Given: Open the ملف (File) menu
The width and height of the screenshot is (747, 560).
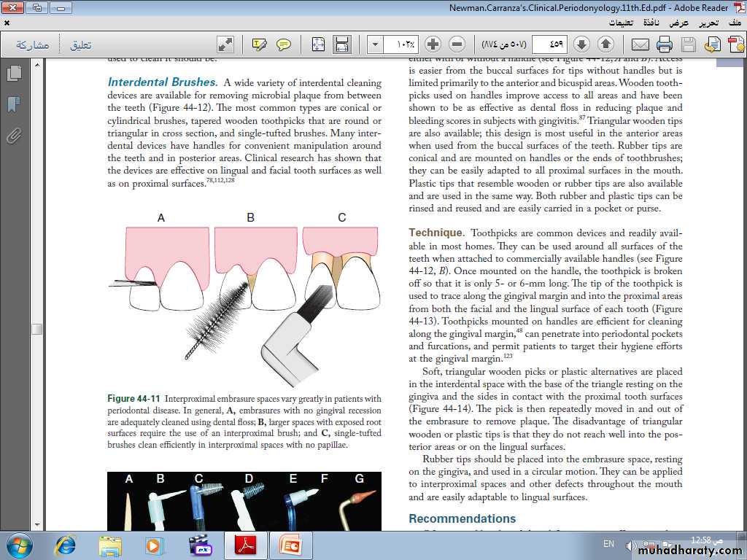Looking at the screenshot, I should click(x=734, y=23).
